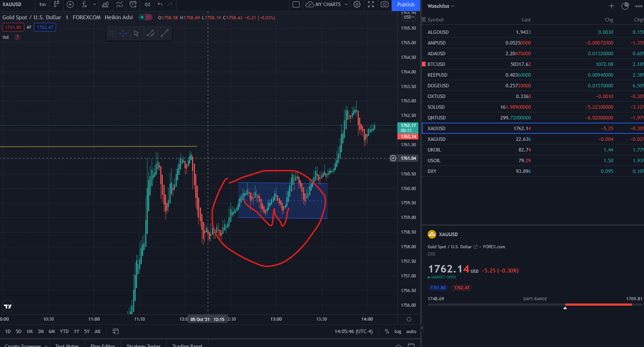
Task: Create an alert with the alarm clock icon
Action: (x=133, y=4)
